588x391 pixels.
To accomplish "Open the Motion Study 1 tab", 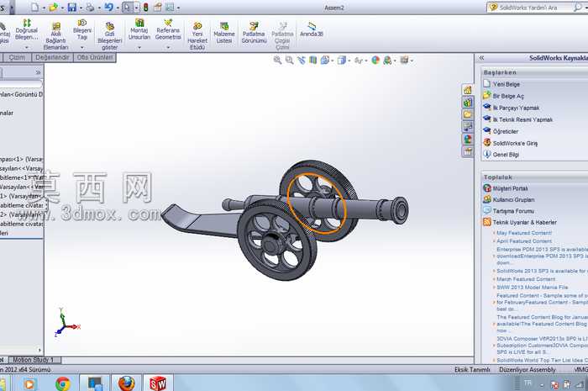I will pos(34,360).
